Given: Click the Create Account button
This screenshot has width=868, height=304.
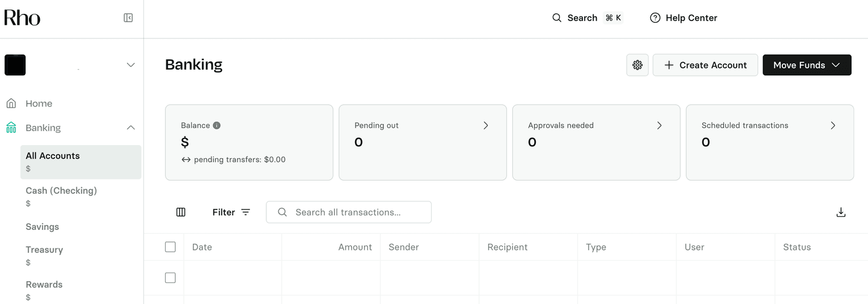Looking at the screenshot, I should pos(705,65).
